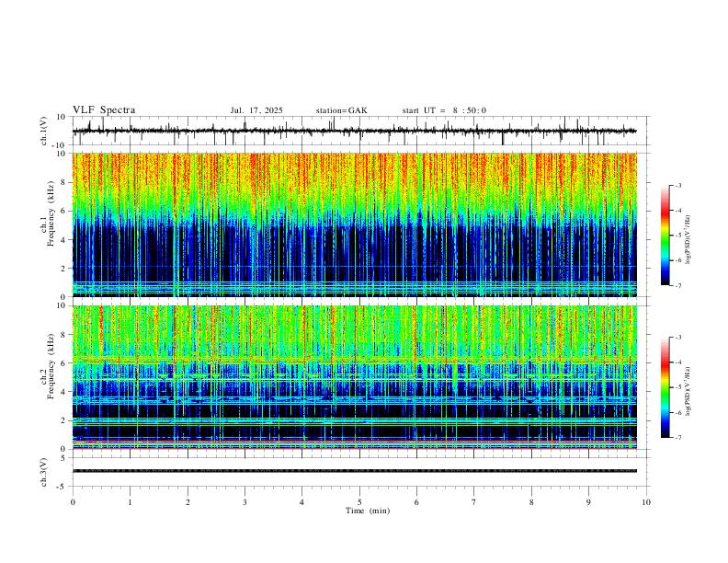Image resolution: width=728 pixels, height=563 pixels.
Task: Select the date label 'Jul. 17, 2025'
Action: [256, 110]
